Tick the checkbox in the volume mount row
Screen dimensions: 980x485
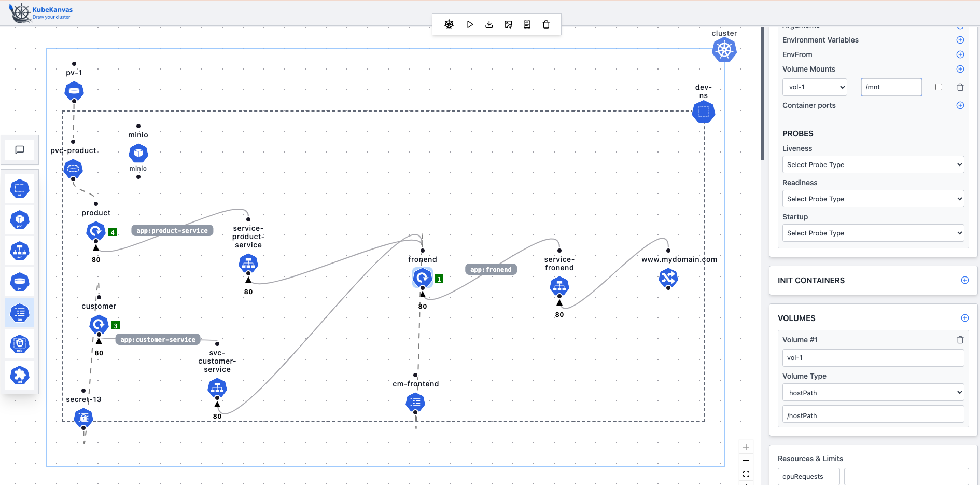pos(939,87)
